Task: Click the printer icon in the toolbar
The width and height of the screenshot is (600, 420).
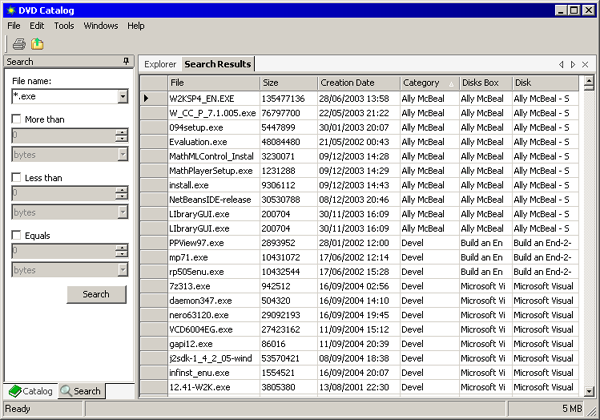Action: [20, 43]
